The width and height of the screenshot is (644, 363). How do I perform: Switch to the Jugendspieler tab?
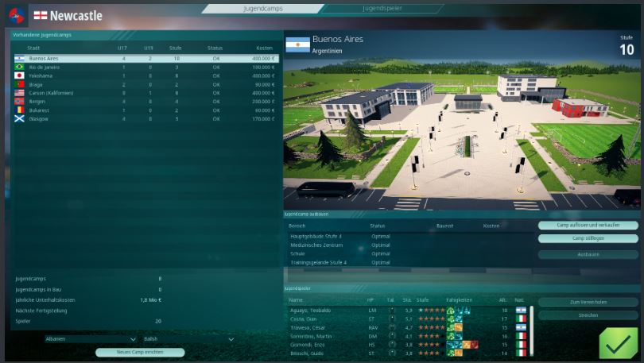[x=382, y=8]
